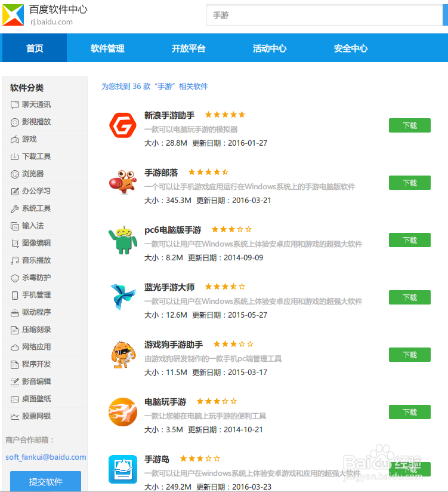Download 手游部落 with its 下载 button
This screenshot has height=492, width=448.
click(x=409, y=183)
